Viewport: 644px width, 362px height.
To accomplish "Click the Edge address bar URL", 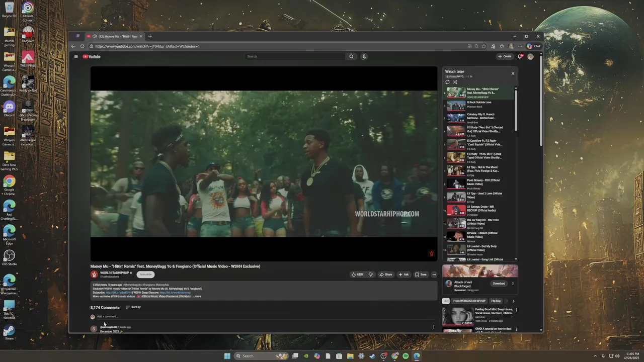I will click(147, 46).
